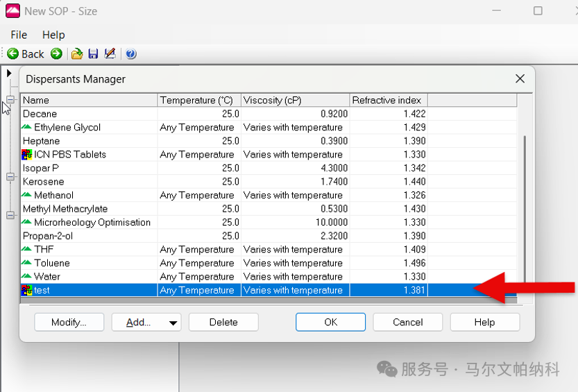Click viscosity value 0.9200

pos(334,114)
